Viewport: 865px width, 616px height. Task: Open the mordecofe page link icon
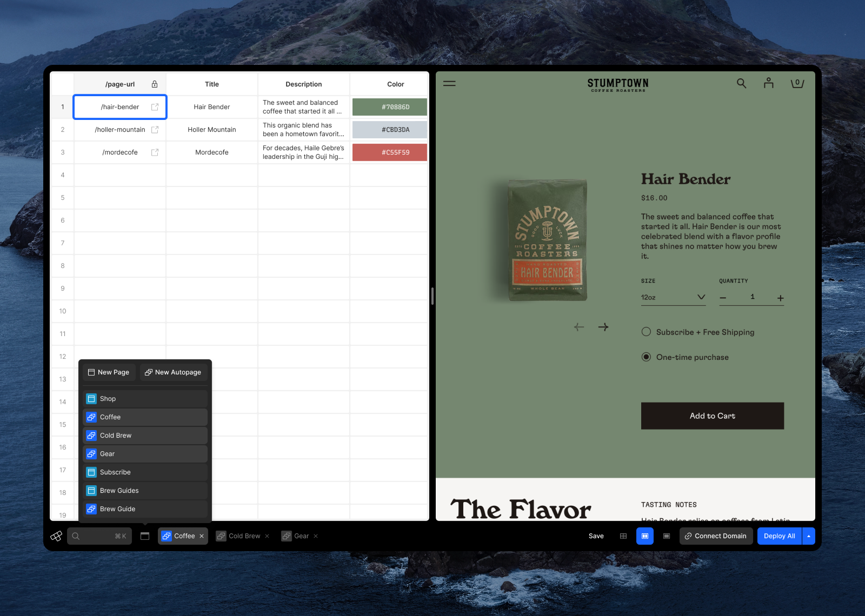pyautogui.click(x=155, y=152)
